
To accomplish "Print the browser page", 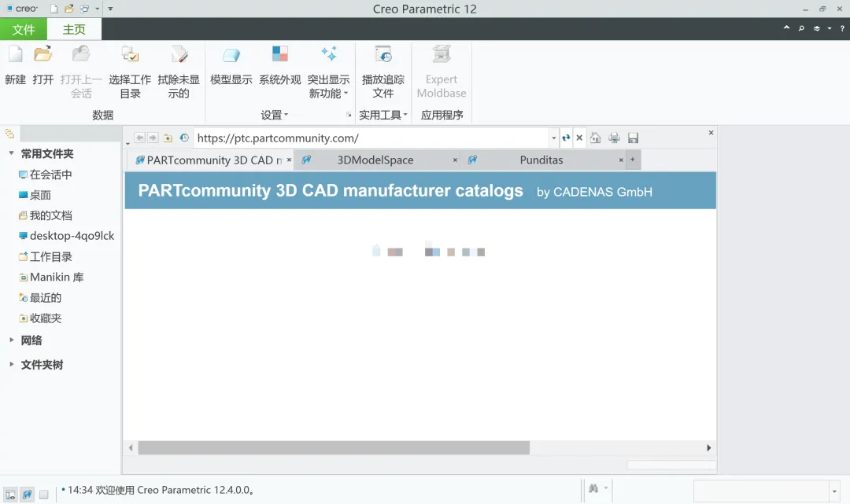I will pos(614,138).
